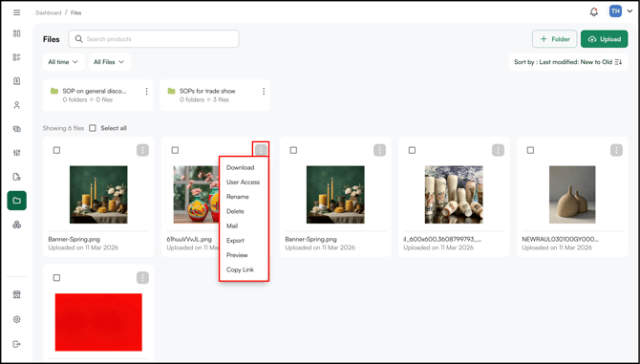This screenshot has height=364, width=640.
Task: Click the Search products field
Action: pos(154,39)
